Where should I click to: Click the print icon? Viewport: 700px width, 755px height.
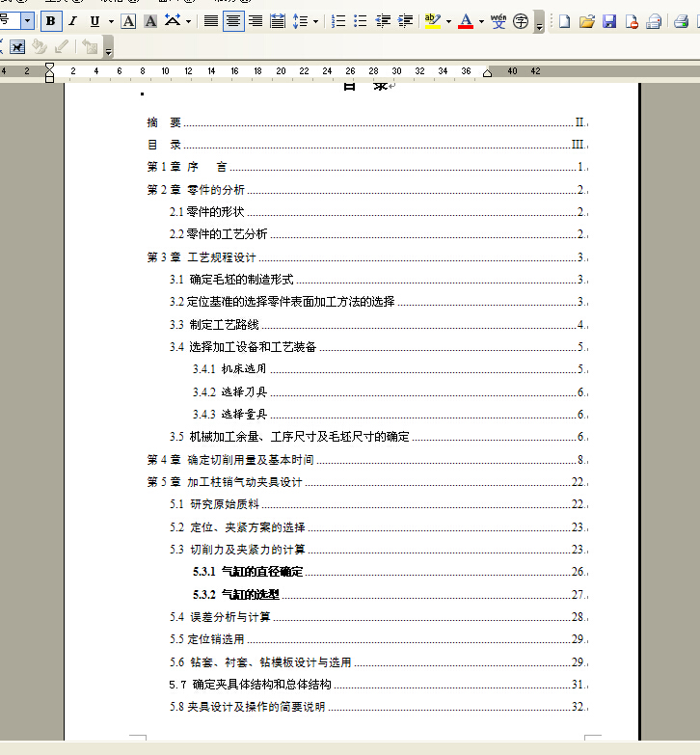[681, 21]
